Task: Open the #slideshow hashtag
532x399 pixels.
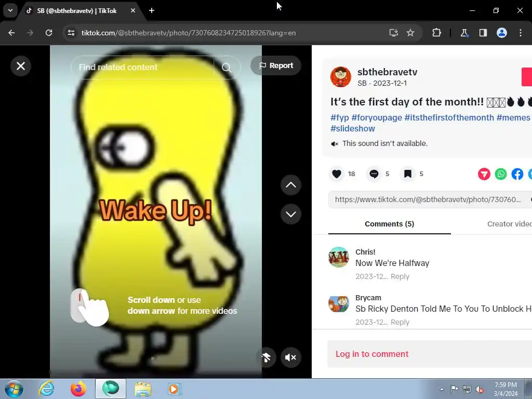Action: (x=353, y=129)
